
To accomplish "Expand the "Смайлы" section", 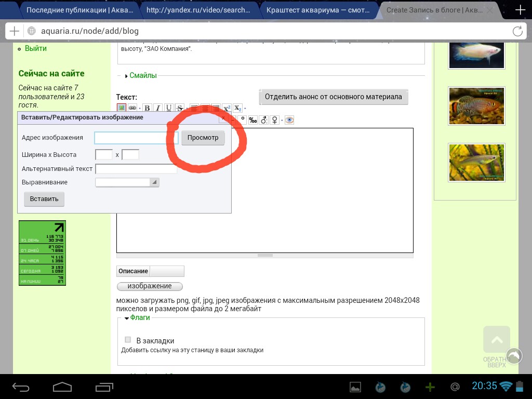I will (143, 75).
